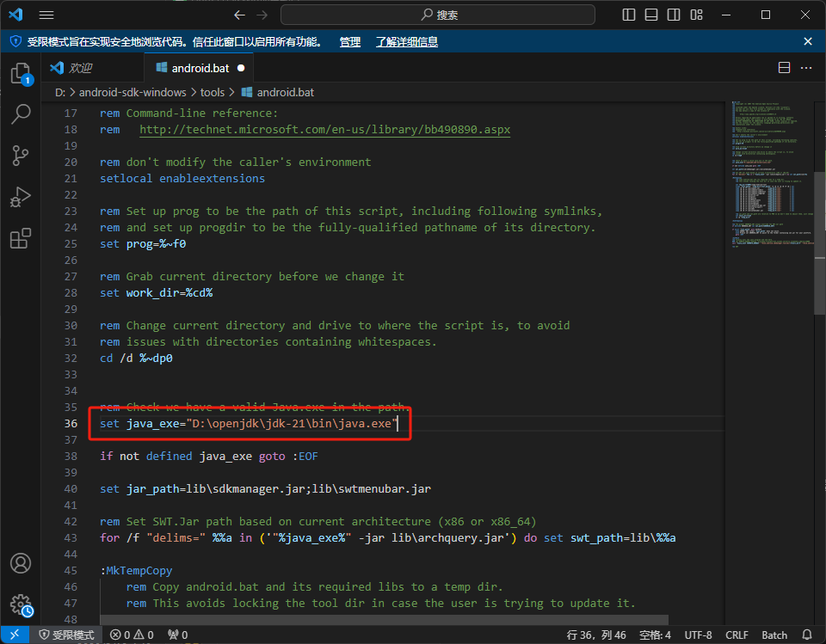Split the editor using the split icon
This screenshot has width=826, height=644.
coord(784,67)
